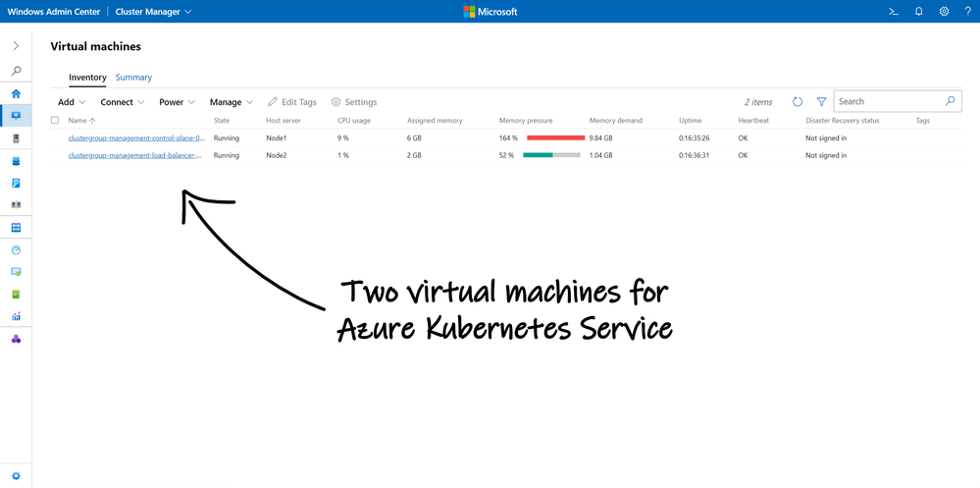Open the purple Azure Kubernetes Service icon
Image resolution: width=980 pixels, height=488 pixels.
coord(17,339)
